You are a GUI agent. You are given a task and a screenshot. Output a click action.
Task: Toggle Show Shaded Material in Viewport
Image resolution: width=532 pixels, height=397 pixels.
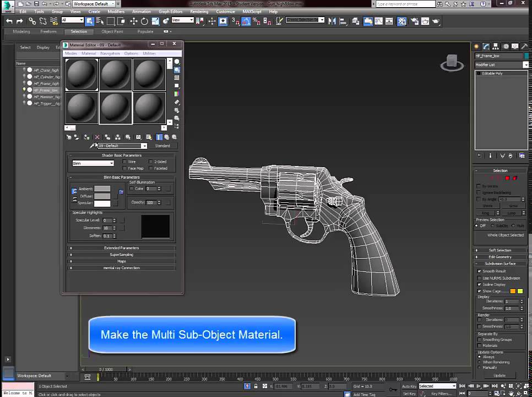point(149,137)
